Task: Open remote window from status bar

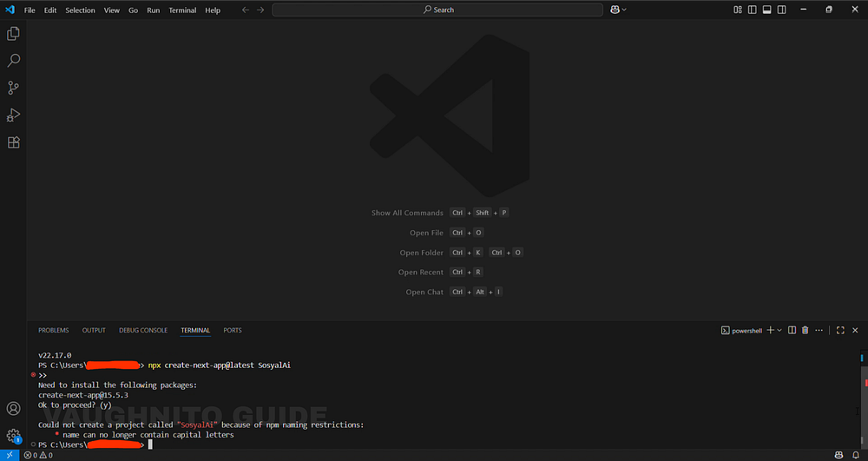Action: click(x=10, y=456)
